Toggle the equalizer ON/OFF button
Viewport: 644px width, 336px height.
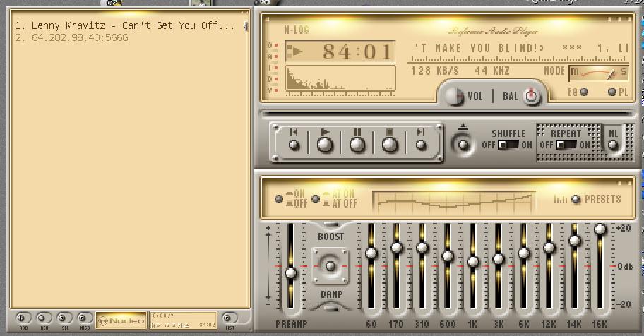click(279, 199)
